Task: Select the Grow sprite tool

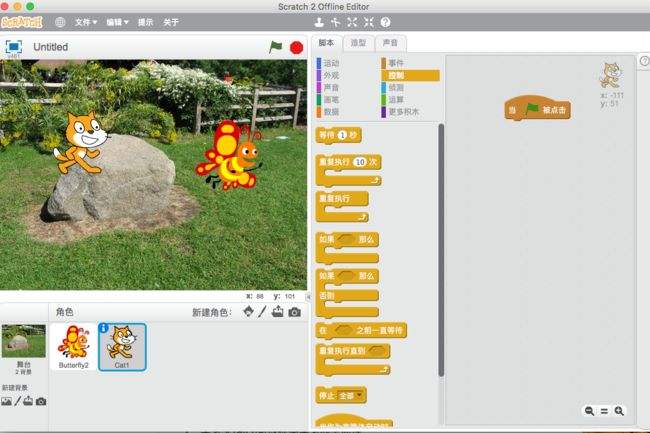Action: point(352,22)
